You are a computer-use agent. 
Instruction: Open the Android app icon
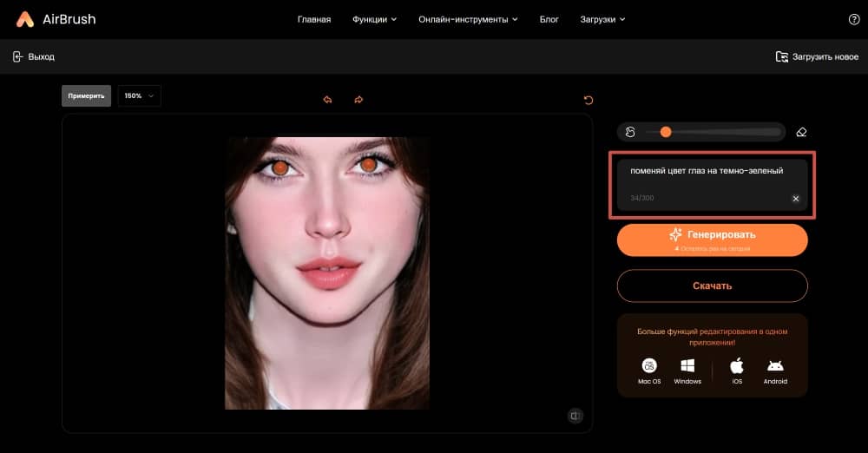pos(775,365)
